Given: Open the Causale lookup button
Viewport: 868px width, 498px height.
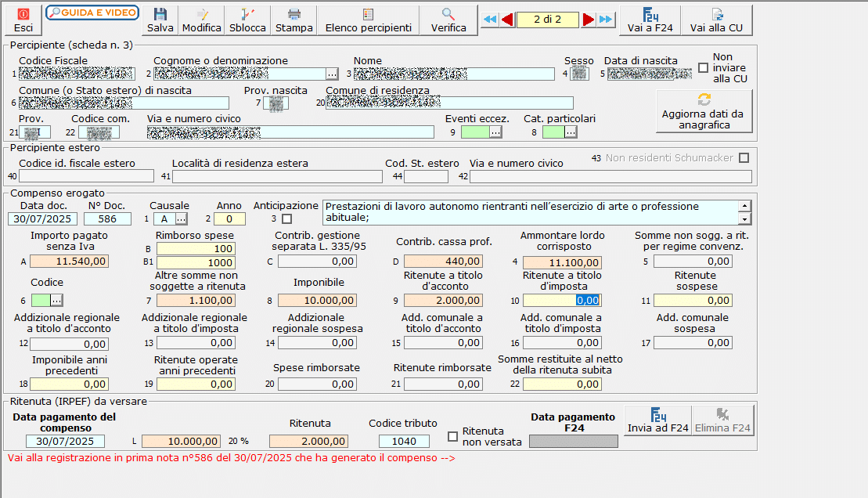Looking at the screenshot, I should pyautogui.click(x=182, y=218).
